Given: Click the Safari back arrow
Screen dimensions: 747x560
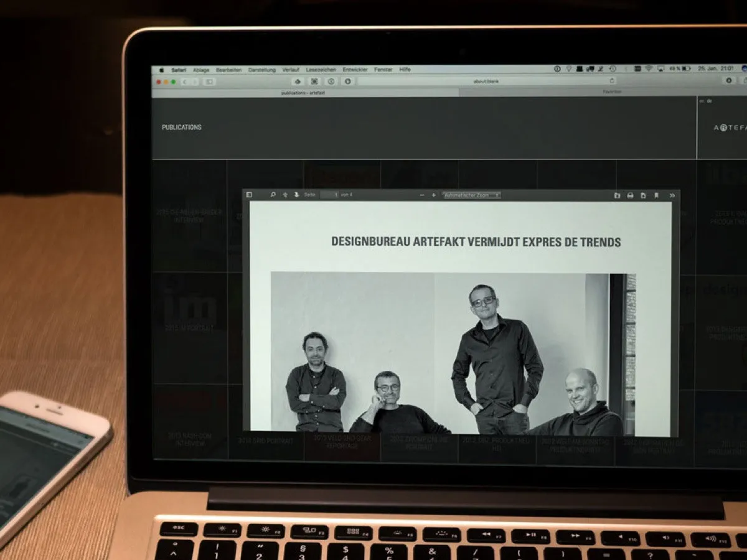Looking at the screenshot, I should 185,82.
